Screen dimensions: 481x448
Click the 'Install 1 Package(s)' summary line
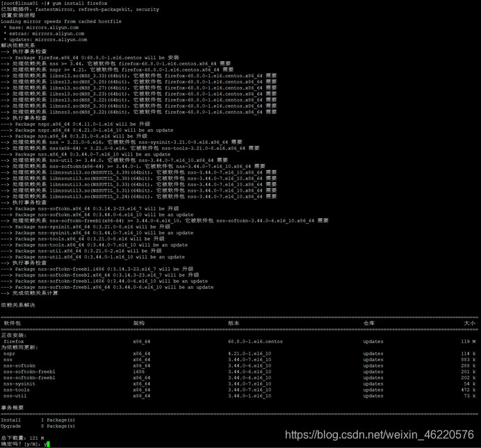38,420
